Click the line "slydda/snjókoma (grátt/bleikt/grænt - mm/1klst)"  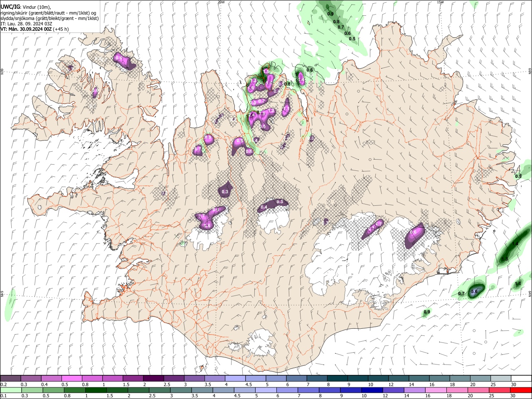point(50,18)
